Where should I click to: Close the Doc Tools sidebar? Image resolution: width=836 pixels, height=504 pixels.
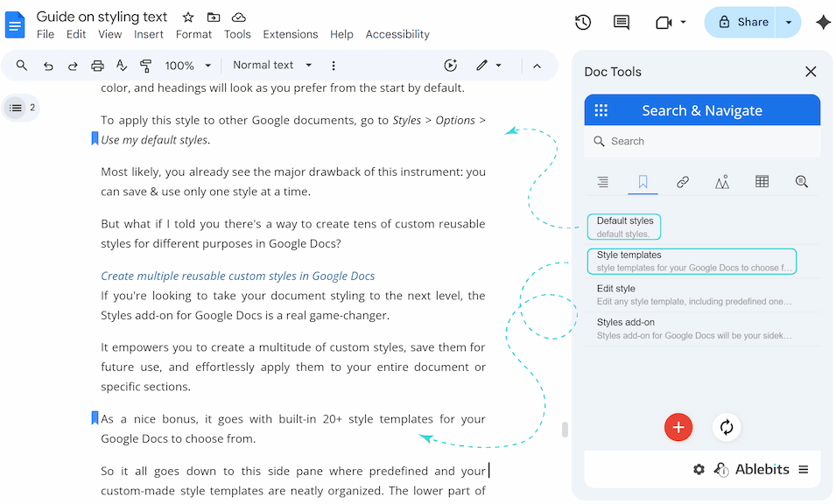[811, 72]
